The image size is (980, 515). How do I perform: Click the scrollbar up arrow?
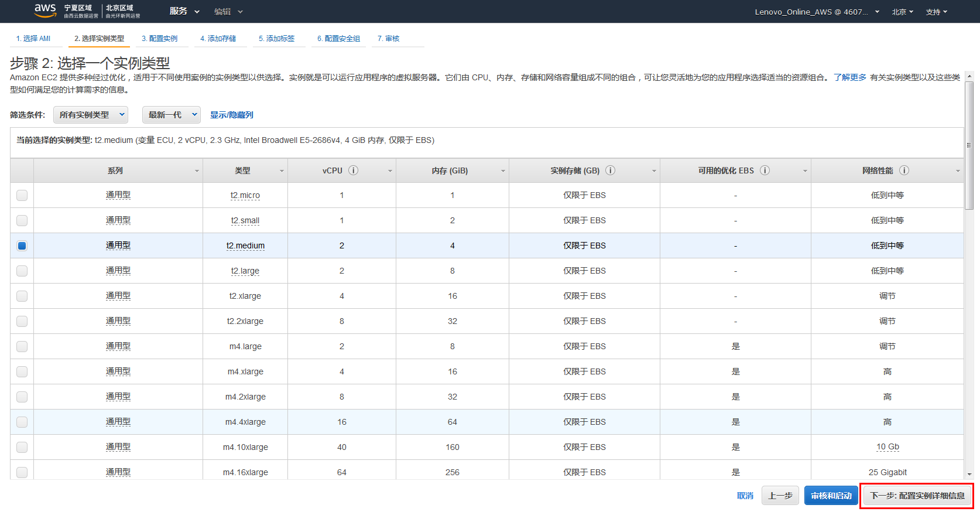[x=969, y=76]
